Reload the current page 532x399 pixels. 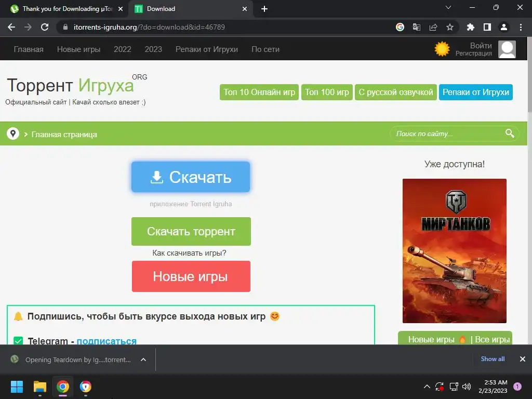[x=45, y=27]
